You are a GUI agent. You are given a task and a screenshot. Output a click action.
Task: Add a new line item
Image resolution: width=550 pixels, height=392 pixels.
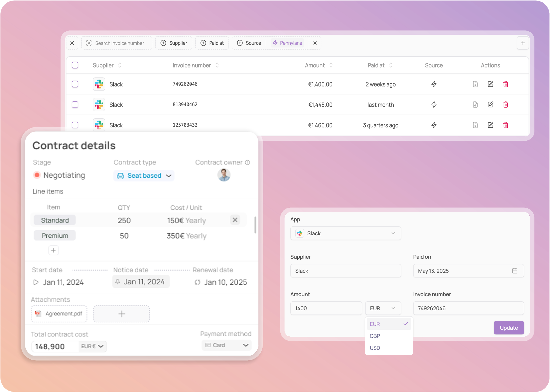(53, 250)
